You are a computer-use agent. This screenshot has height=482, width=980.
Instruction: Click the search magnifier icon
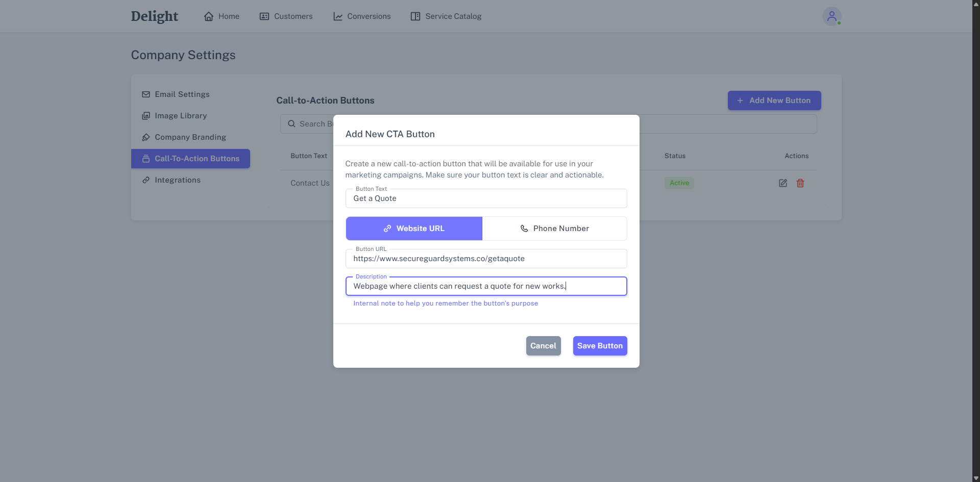coord(291,124)
